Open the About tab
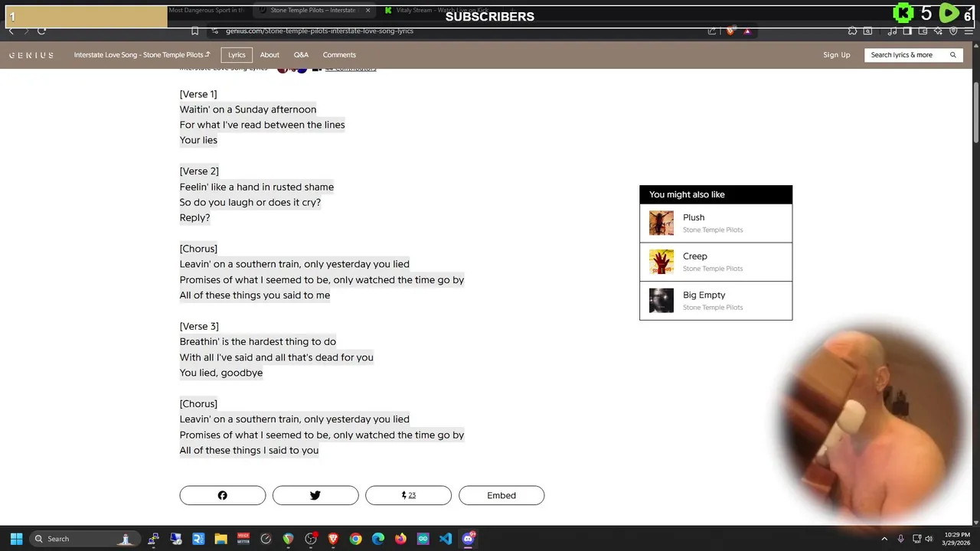 click(x=269, y=55)
